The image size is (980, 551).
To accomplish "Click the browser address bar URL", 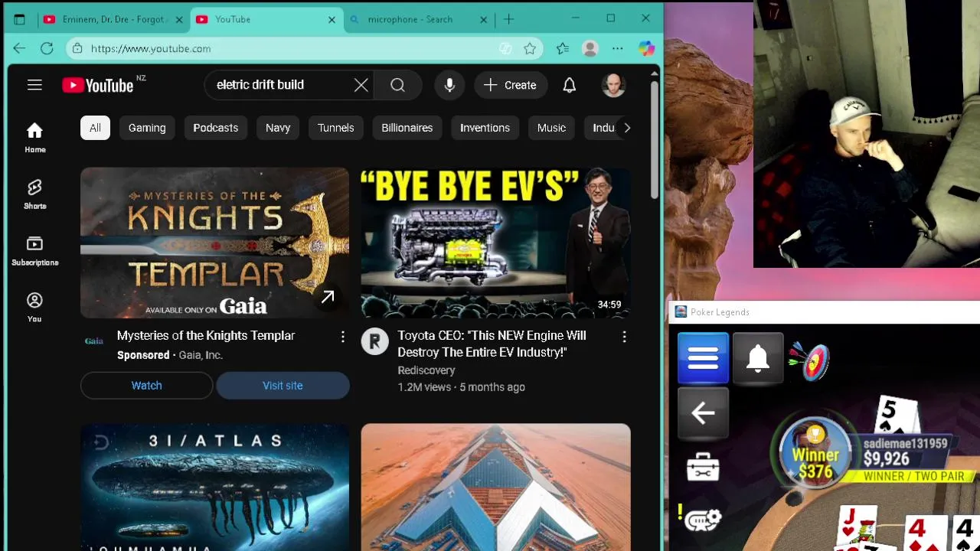I will pyautogui.click(x=151, y=48).
